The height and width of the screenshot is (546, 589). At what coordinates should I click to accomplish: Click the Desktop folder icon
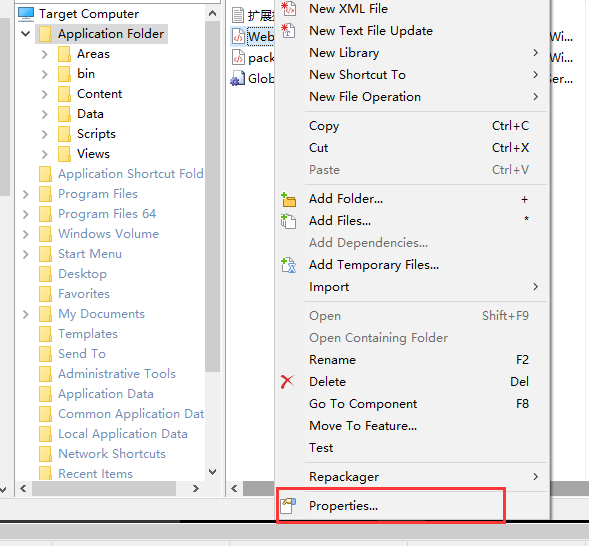(46, 274)
